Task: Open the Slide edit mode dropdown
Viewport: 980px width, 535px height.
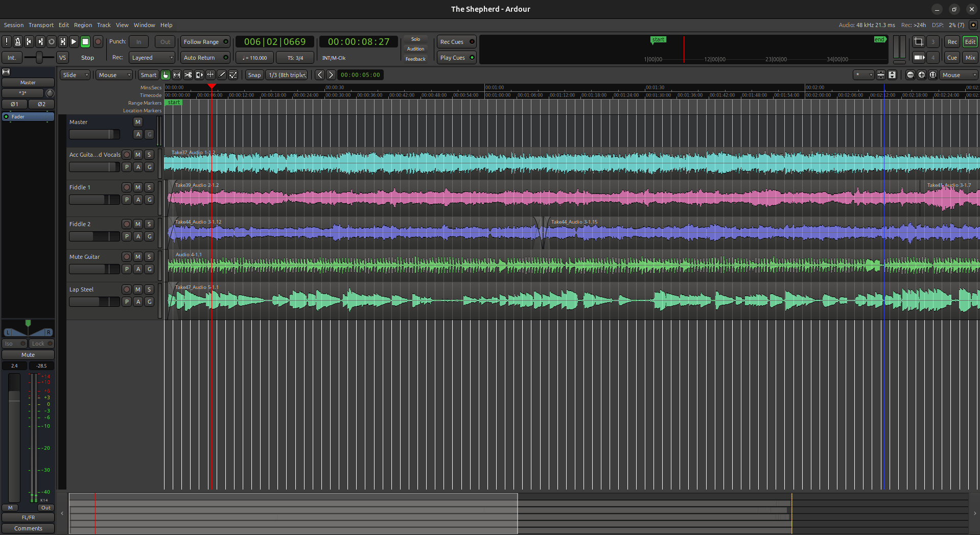Action: [x=75, y=75]
